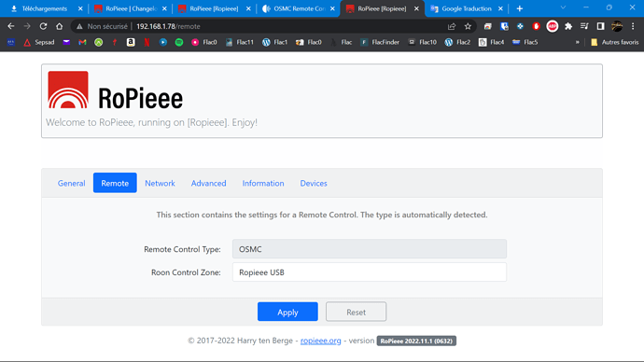Open the Flac2 bookmark

tap(457, 42)
